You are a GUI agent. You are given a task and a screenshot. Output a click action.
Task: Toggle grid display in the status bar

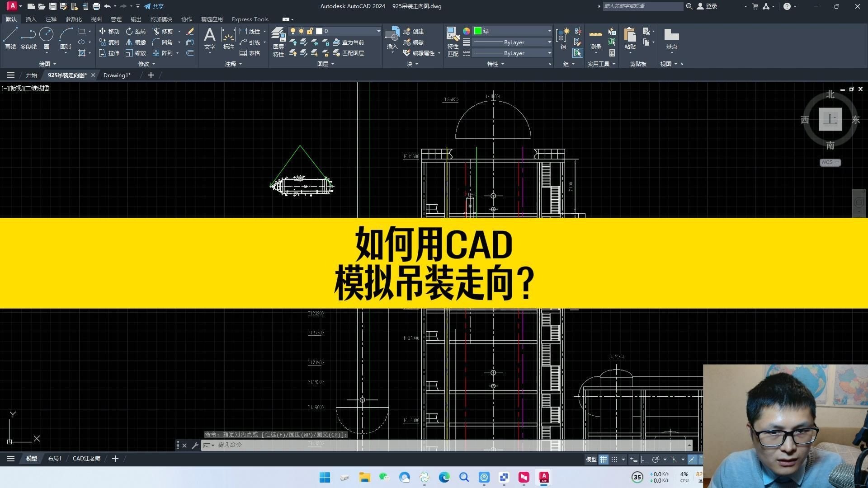604,459
